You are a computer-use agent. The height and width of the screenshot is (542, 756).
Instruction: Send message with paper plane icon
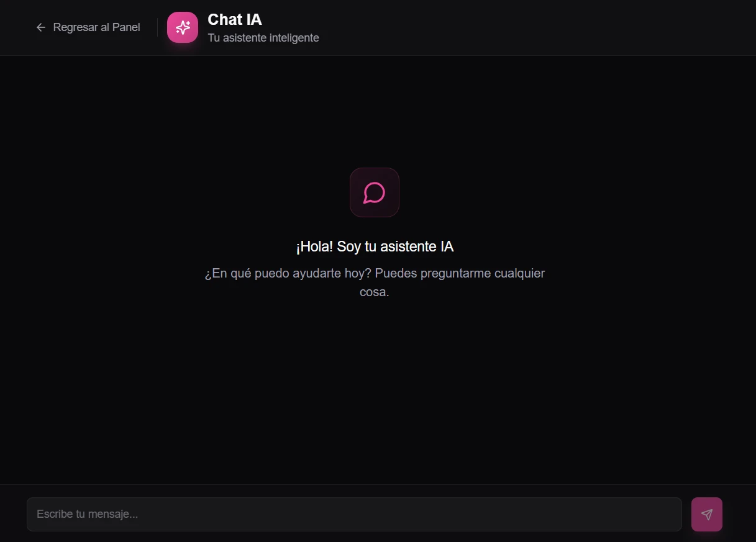point(707,514)
